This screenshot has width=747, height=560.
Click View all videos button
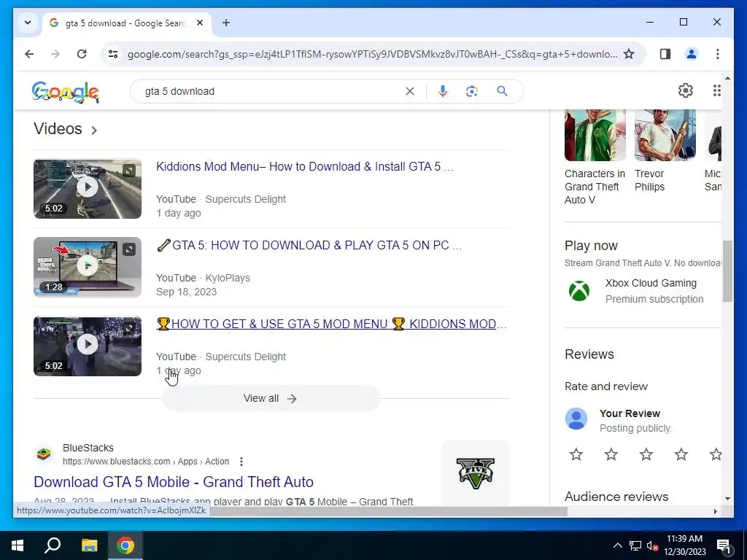point(271,398)
